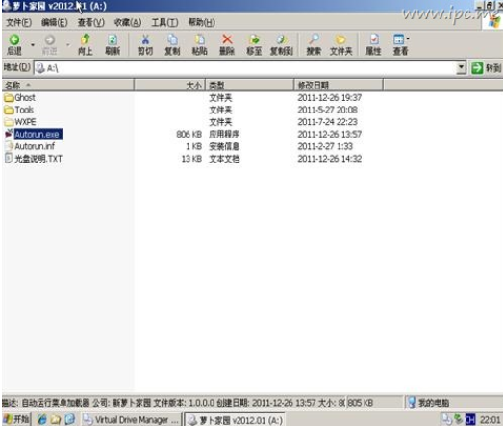The image size is (504, 426).
Task: Click the system tray clock 22:01
Action: pyautogui.click(x=491, y=419)
